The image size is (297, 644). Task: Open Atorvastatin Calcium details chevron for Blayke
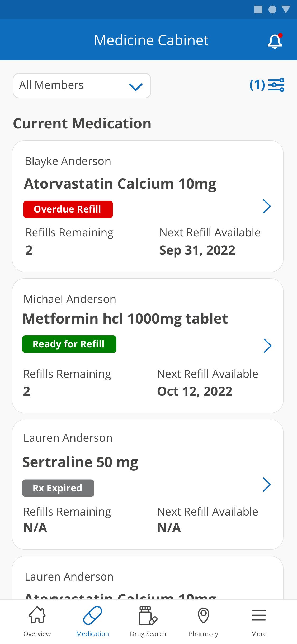click(x=267, y=206)
